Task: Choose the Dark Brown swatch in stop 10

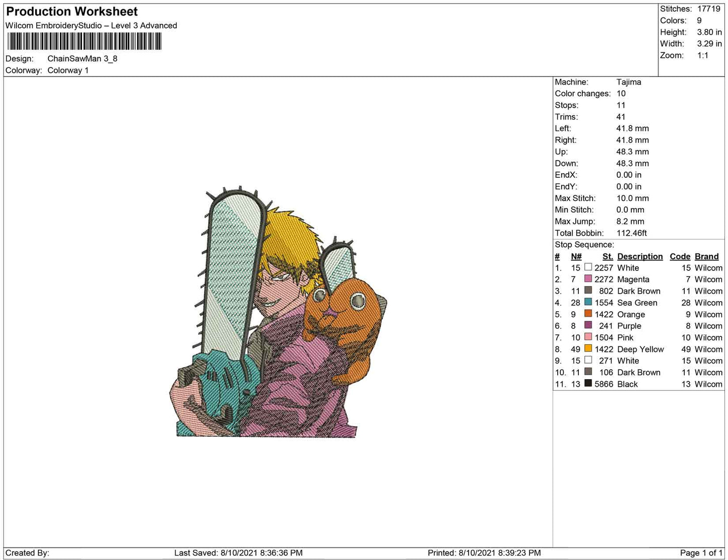Action: [x=588, y=372]
